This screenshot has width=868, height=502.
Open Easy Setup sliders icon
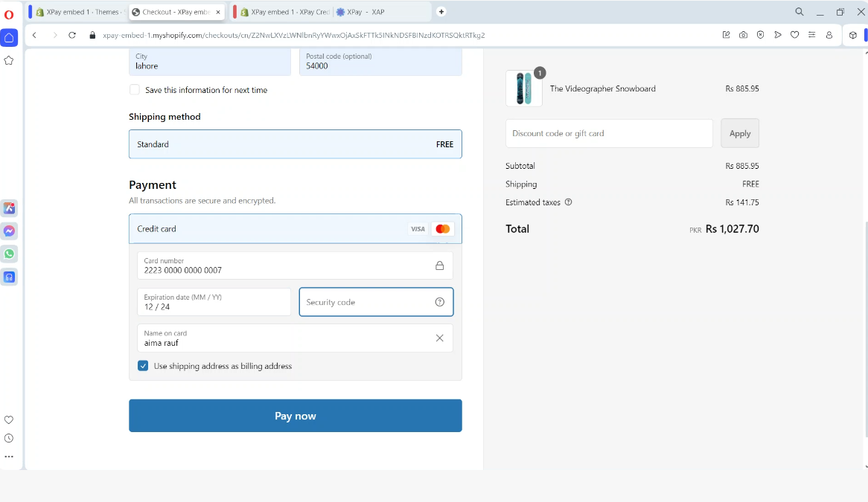(811, 35)
